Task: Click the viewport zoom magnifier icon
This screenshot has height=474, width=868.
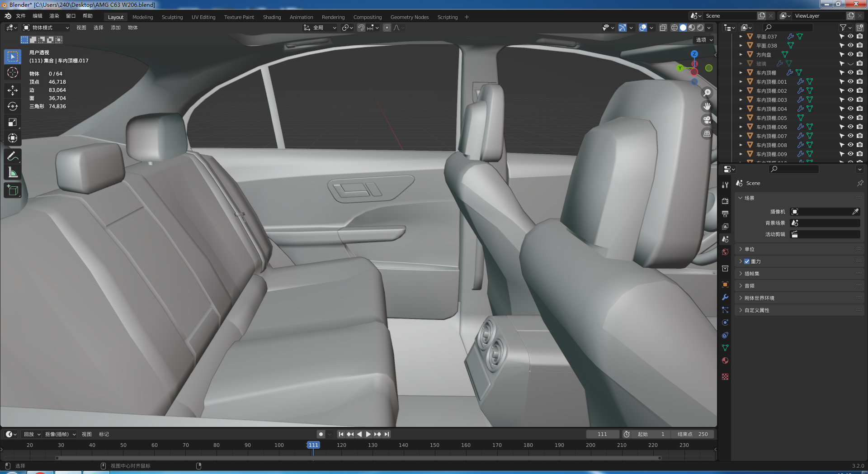Action: (707, 93)
